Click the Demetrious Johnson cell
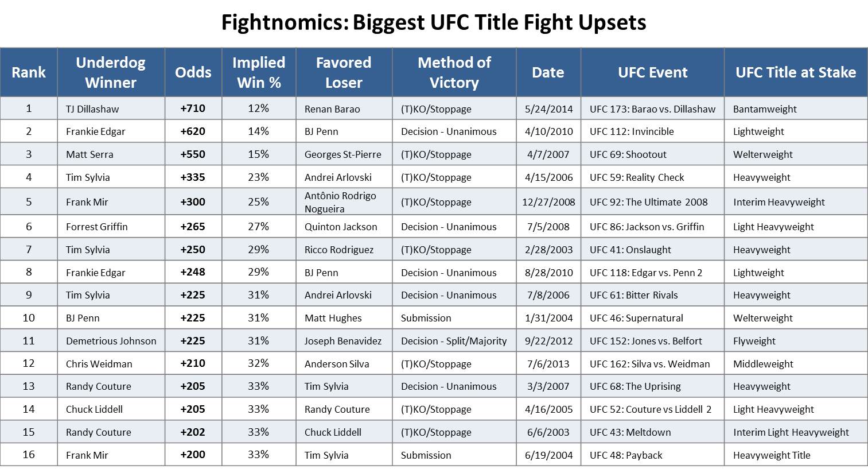This screenshot has height=469, width=868. [x=111, y=341]
